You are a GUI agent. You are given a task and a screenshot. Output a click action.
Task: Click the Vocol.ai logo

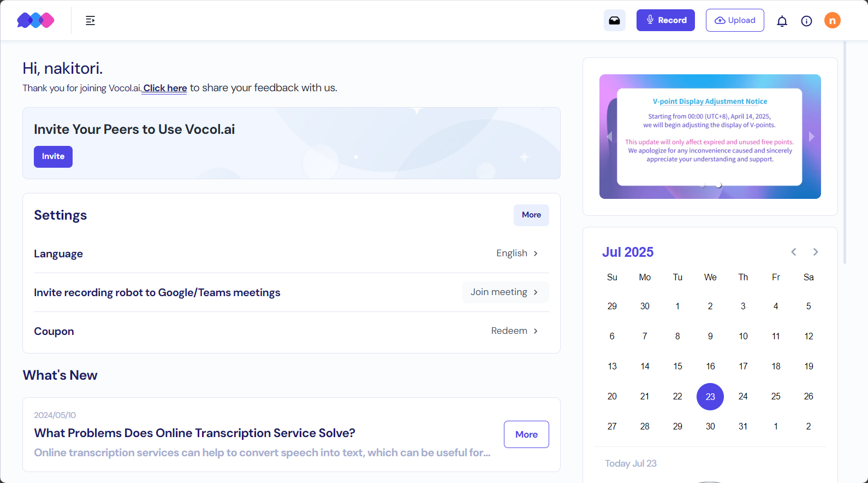(x=35, y=21)
